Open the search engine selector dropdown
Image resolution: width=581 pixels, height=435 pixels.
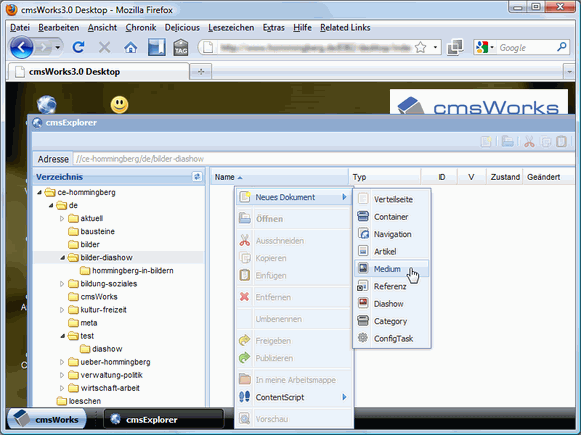click(x=492, y=47)
